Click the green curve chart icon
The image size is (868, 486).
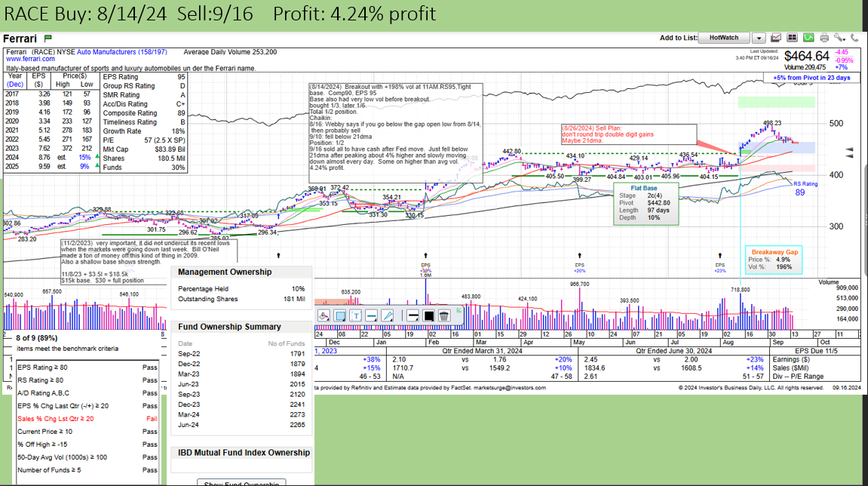tap(808, 38)
